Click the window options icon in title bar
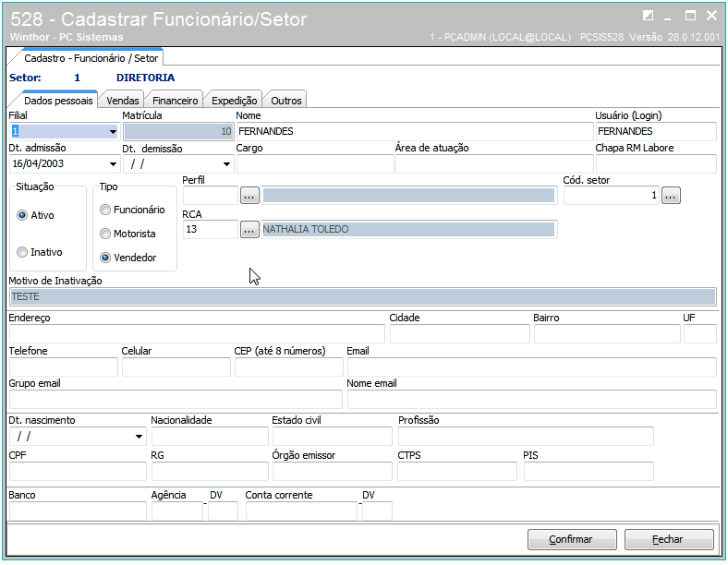728x565 pixels. click(649, 16)
